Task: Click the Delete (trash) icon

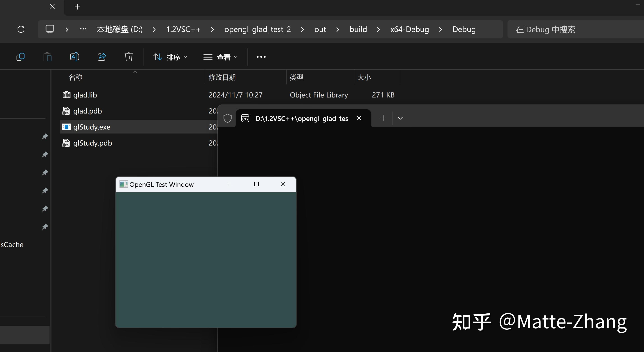Action: pyautogui.click(x=129, y=57)
